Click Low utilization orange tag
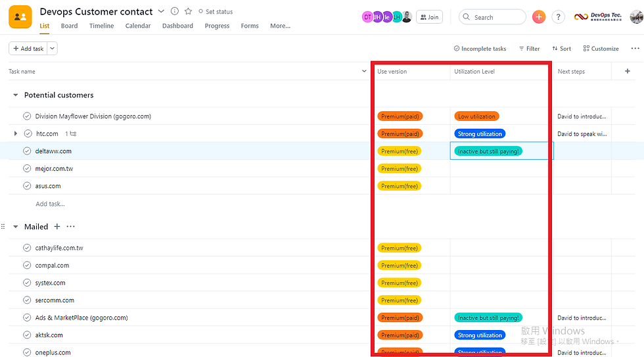This screenshot has width=644, height=357. point(476,116)
